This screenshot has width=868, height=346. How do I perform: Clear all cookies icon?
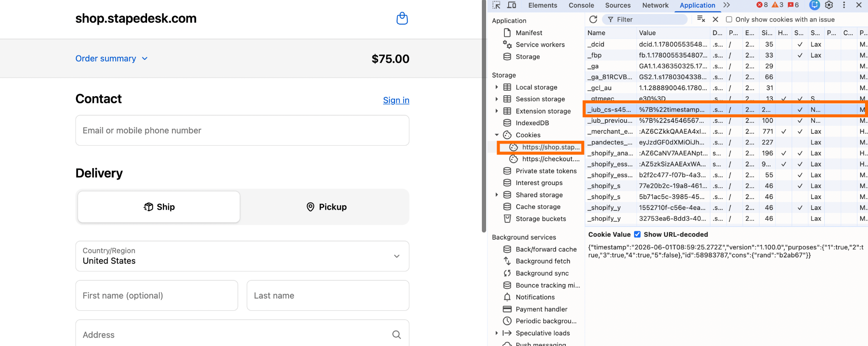tap(701, 19)
